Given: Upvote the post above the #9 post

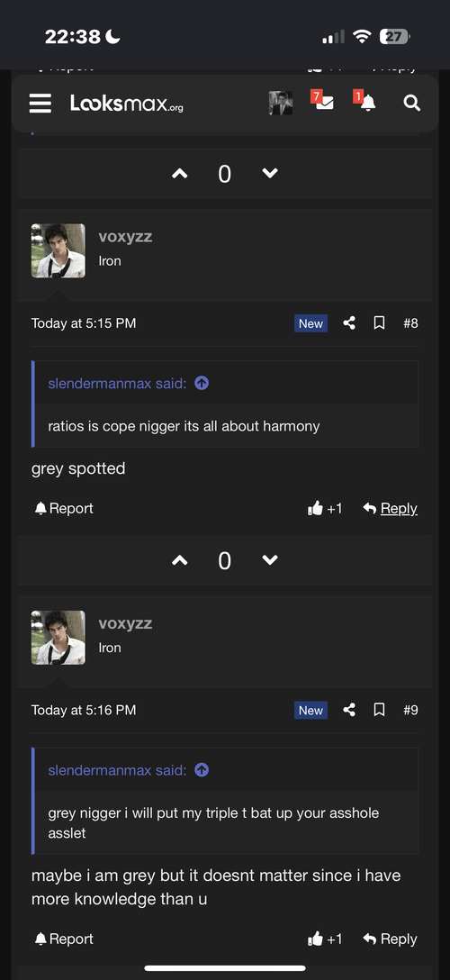Looking at the screenshot, I should point(180,560).
